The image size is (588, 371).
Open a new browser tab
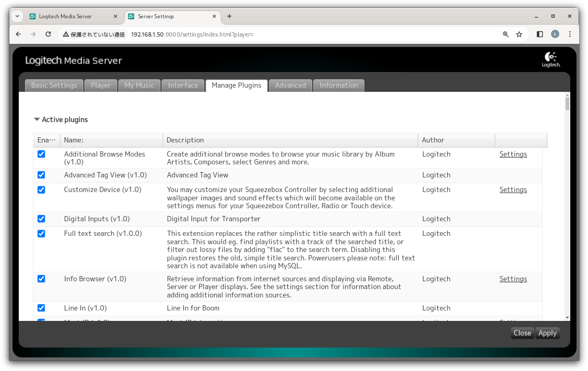229,16
